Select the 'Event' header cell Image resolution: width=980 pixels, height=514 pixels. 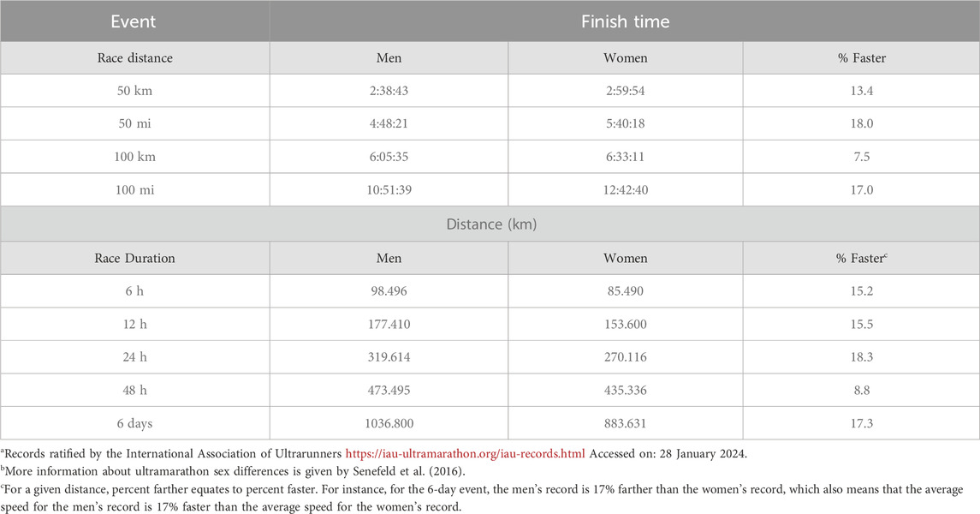point(134,21)
